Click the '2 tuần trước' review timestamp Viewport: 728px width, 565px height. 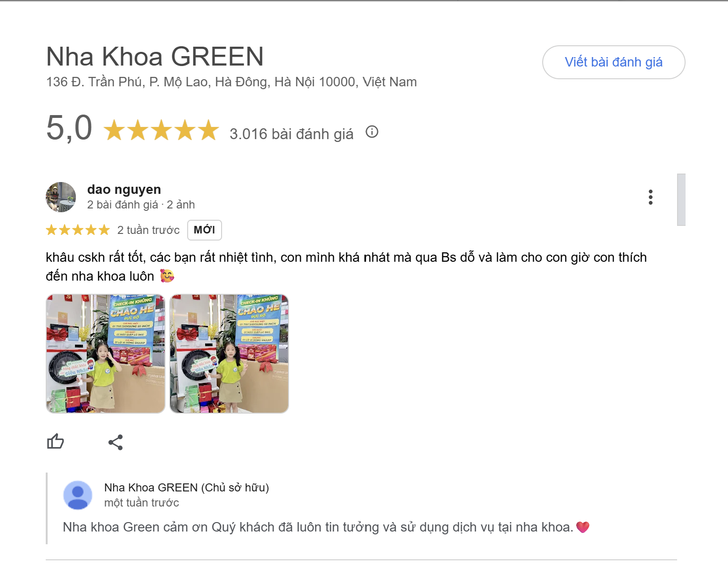coord(149,230)
